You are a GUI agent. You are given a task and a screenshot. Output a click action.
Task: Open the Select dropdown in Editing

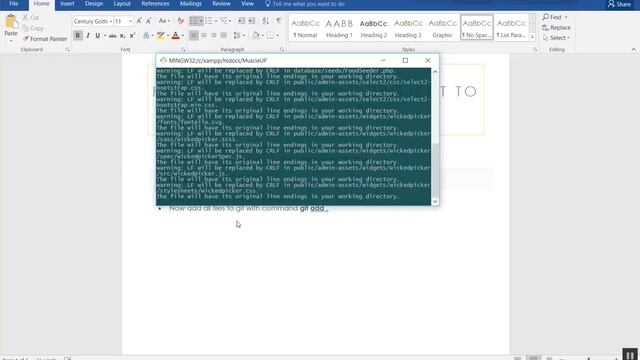point(556,38)
